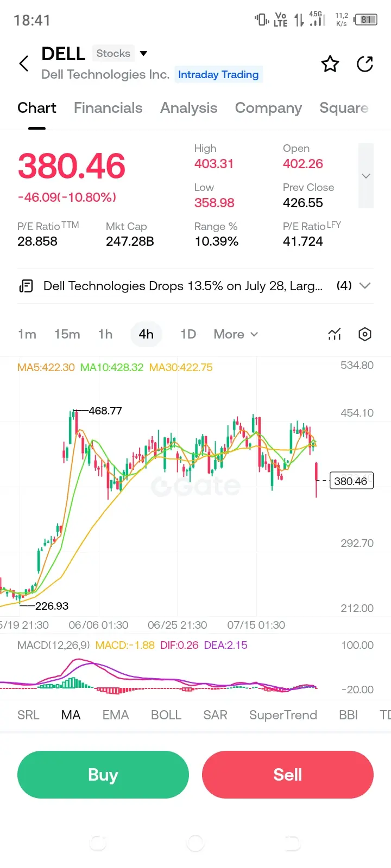The height and width of the screenshot is (868, 391).
Task: Switch to the Financials tab
Action: click(108, 108)
